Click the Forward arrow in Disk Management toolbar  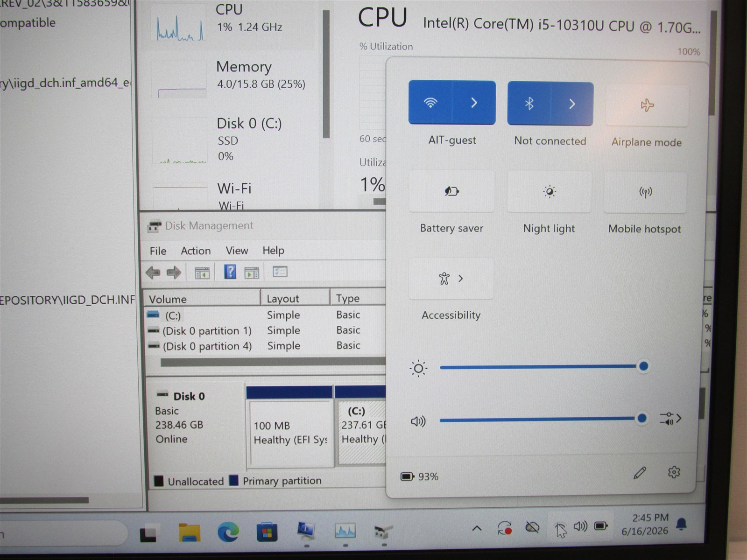pos(174,273)
